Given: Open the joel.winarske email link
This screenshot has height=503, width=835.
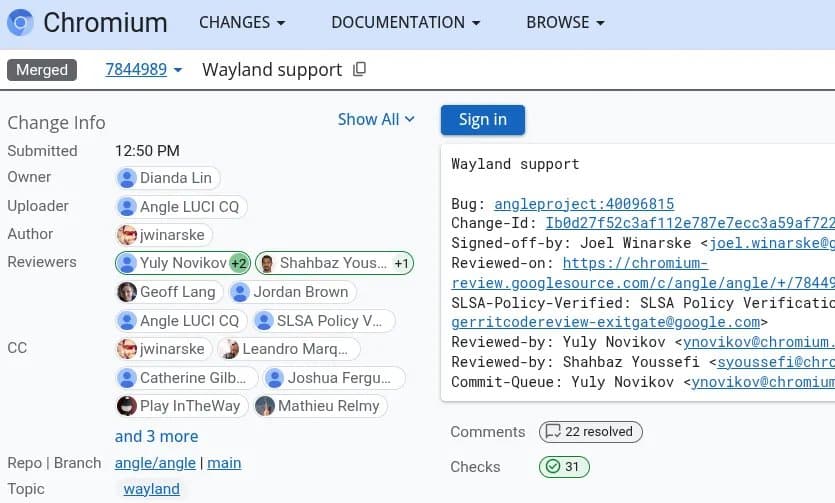Looking at the screenshot, I should coord(772,243).
